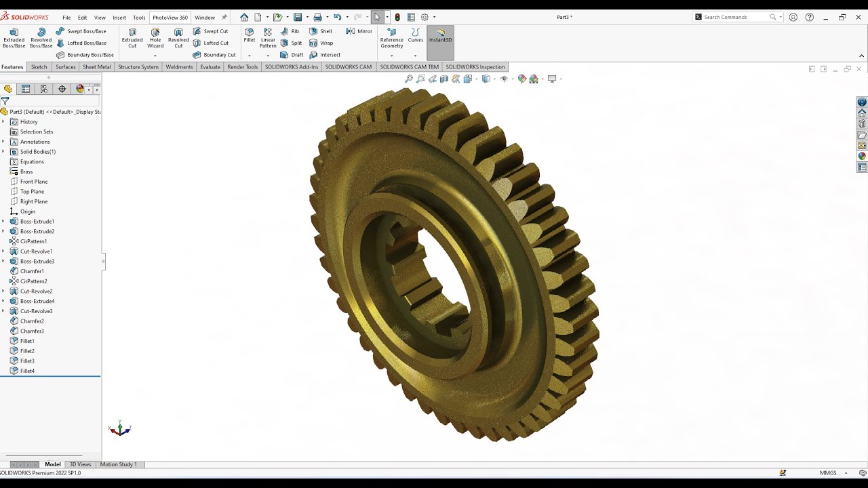Image resolution: width=868 pixels, height=488 pixels.
Task: Select the Swept Cut tool
Action: tap(210, 31)
